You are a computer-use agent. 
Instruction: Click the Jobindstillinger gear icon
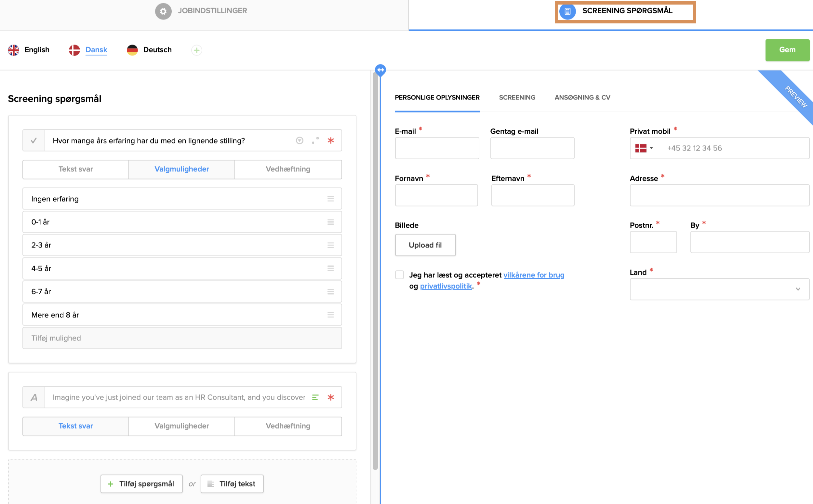pyautogui.click(x=163, y=11)
